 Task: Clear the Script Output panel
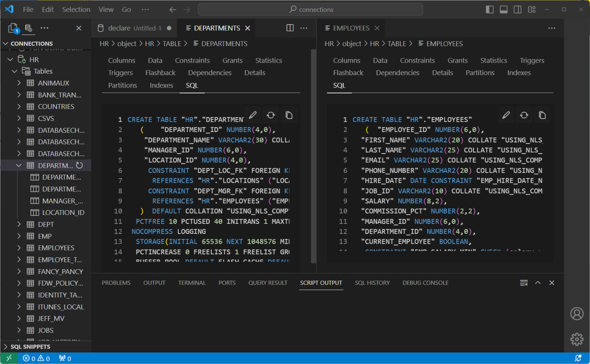click(524, 283)
